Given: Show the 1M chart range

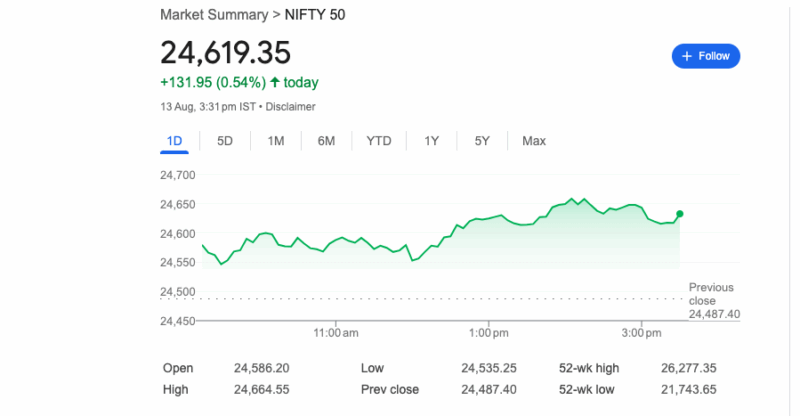Looking at the screenshot, I should [x=276, y=141].
